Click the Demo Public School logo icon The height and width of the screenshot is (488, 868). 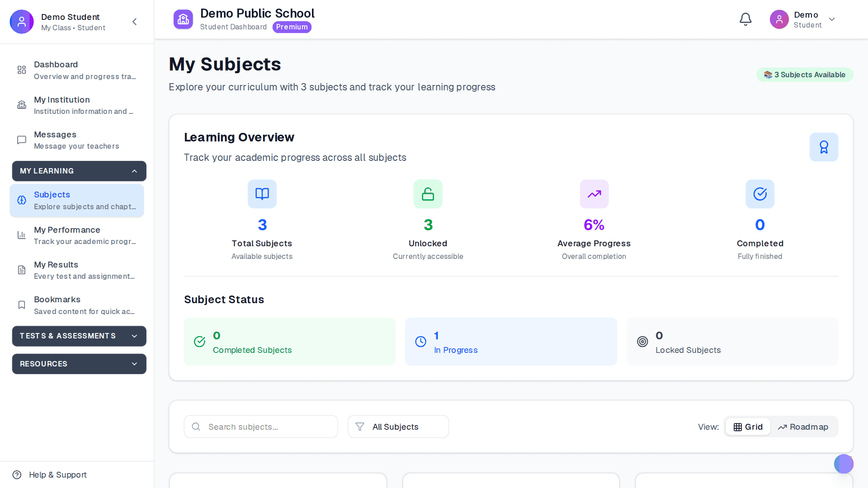pos(183,19)
